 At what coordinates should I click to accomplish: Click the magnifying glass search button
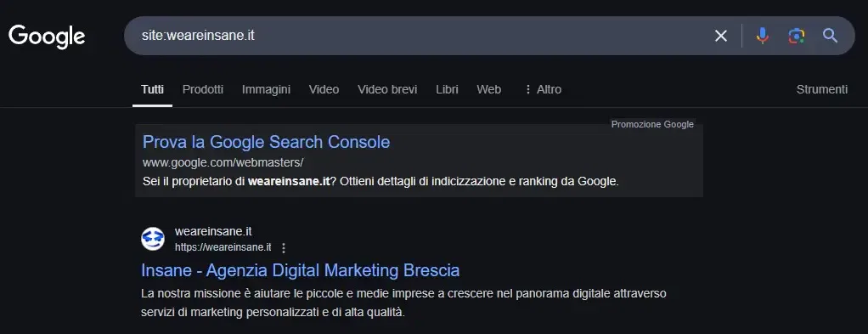coord(830,36)
